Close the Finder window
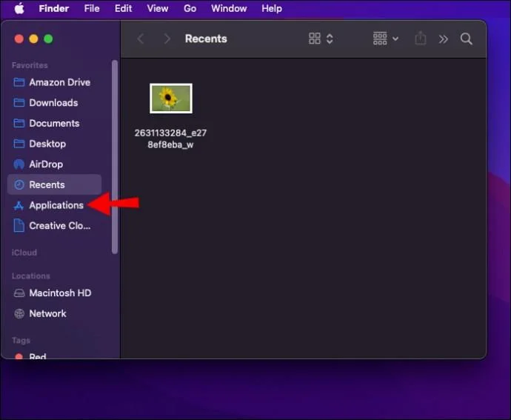The width and height of the screenshot is (511, 420). (x=19, y=39)
